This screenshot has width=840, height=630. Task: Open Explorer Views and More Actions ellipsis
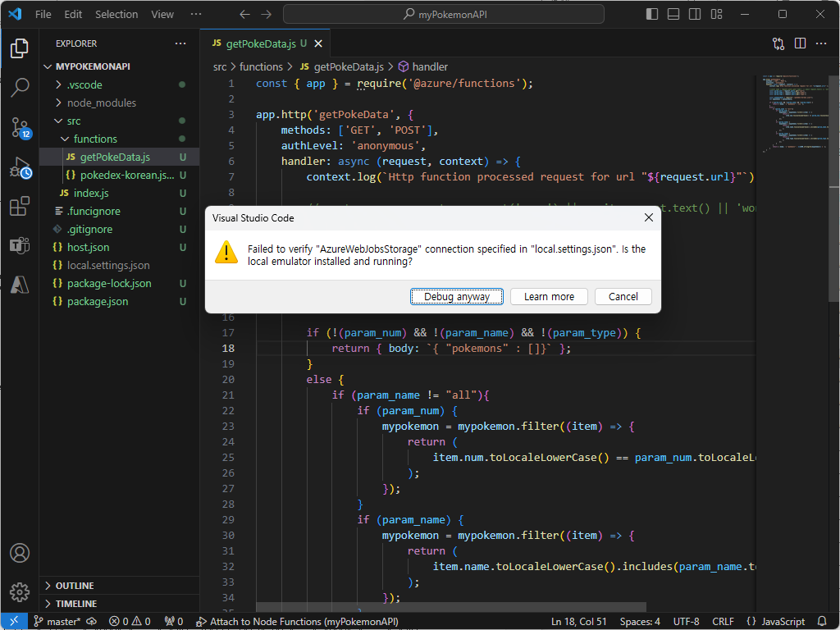(180, 43)
